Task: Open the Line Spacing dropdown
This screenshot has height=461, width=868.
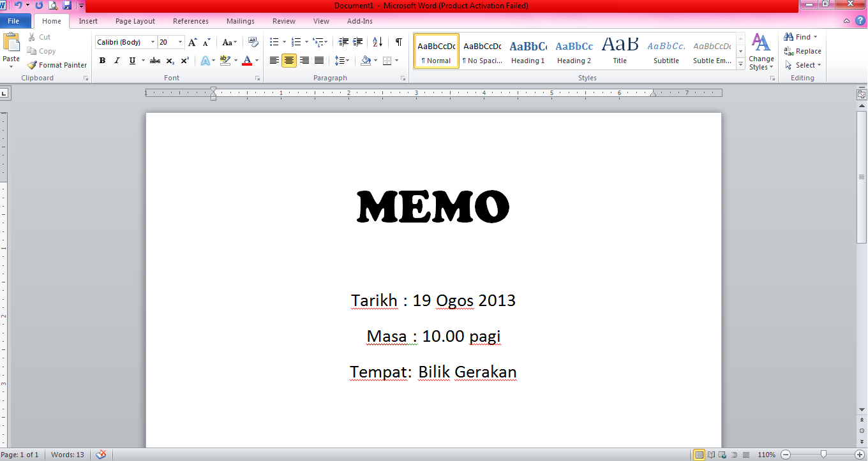Action: click(x=342, y=61)
